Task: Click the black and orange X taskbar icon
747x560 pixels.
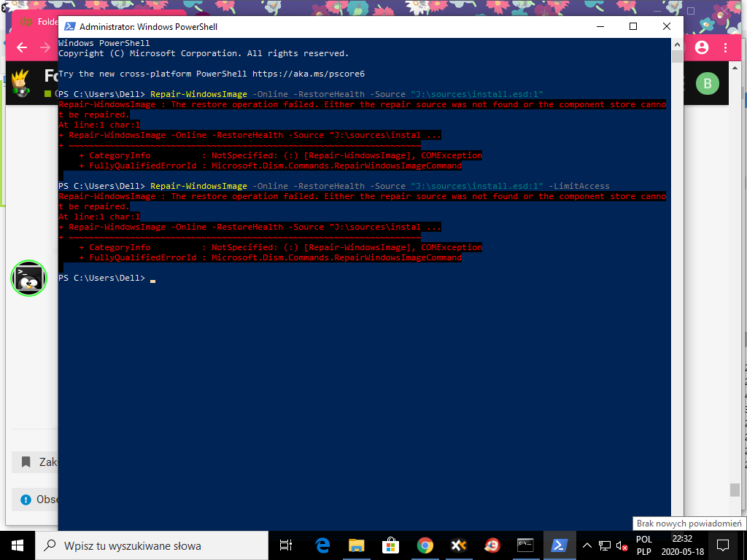Action: tap(459, 545)
